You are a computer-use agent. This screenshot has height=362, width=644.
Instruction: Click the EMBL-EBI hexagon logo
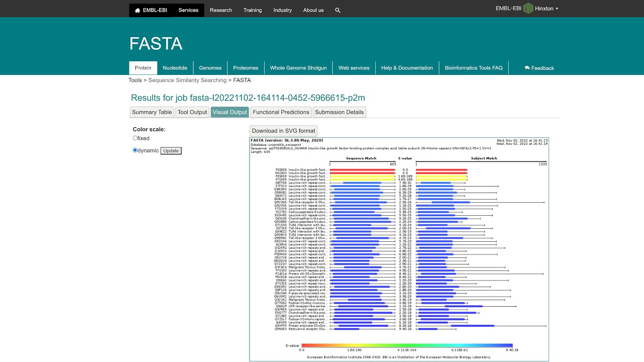click(528, 9)
